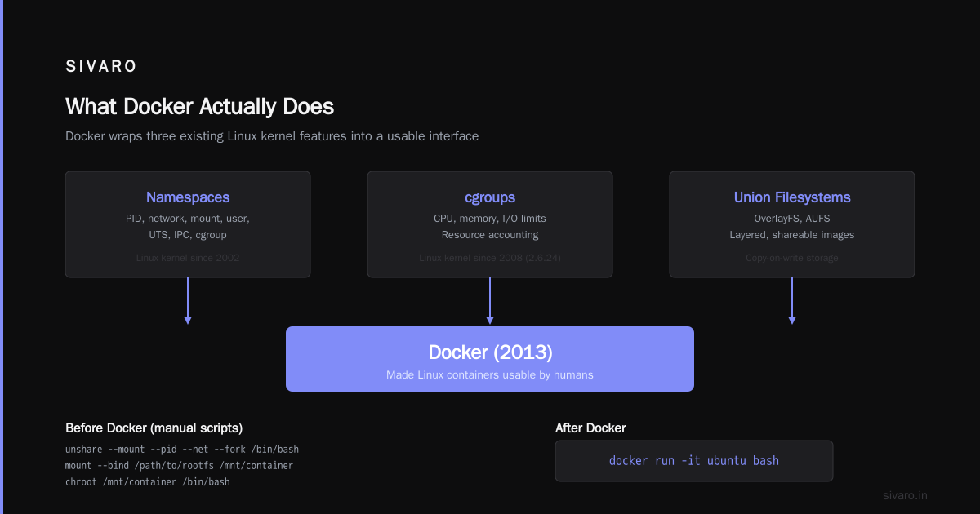Click the cgroups card title

(x=490, y=197)
